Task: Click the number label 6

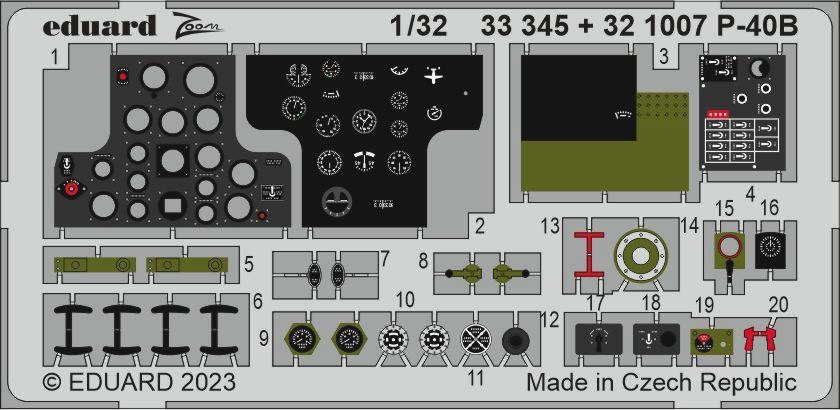Action: point(258,303)
